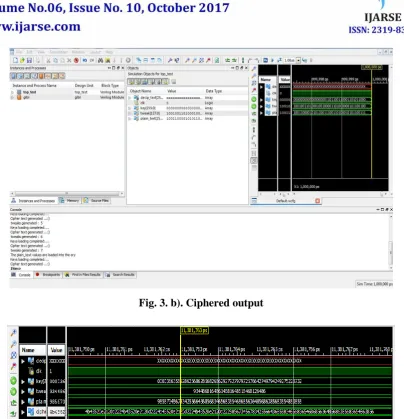
Task: Open the Search Results tab
Action: coord(120,275)
